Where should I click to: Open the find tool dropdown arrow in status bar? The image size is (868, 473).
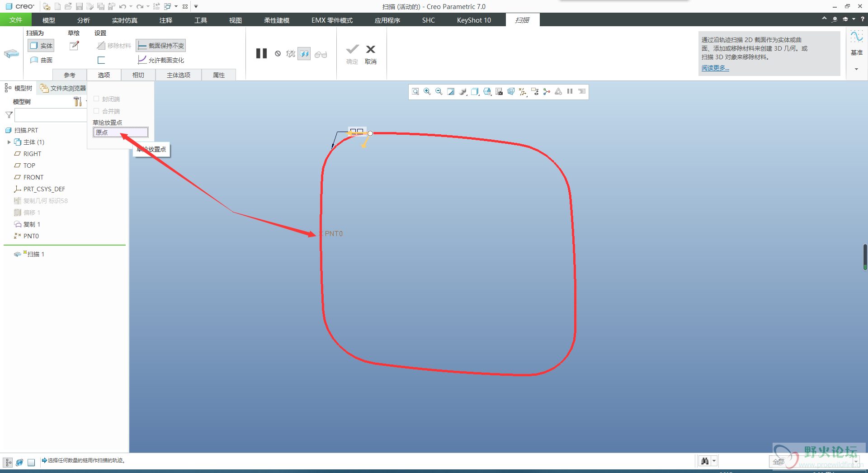pos(714,461)
